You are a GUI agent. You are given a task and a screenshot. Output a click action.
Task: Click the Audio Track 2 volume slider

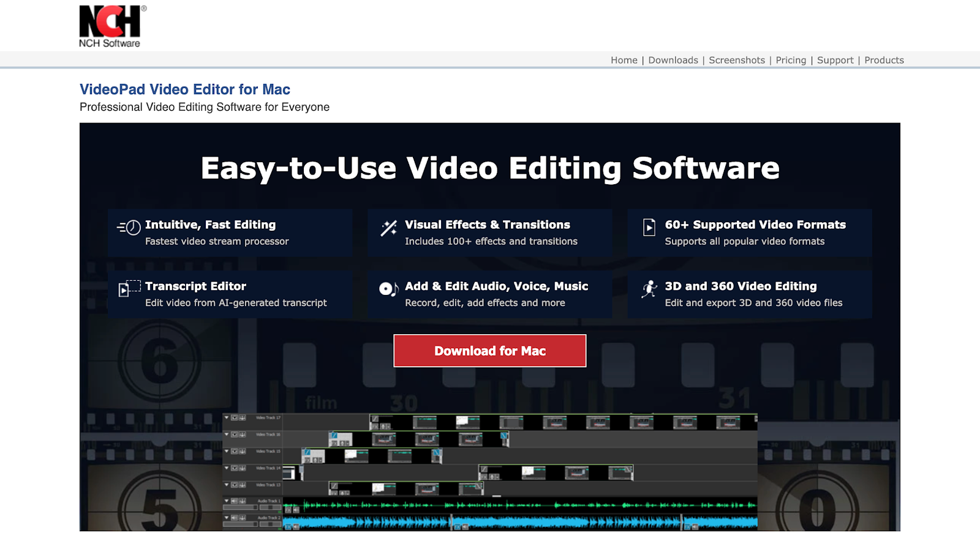pyautogui.click(x=241, y=524)
